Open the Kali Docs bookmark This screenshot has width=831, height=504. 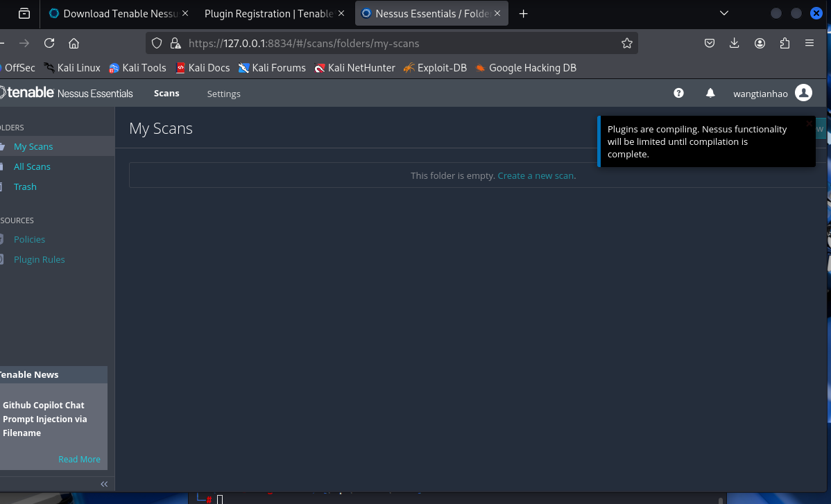tap(203, 68)
